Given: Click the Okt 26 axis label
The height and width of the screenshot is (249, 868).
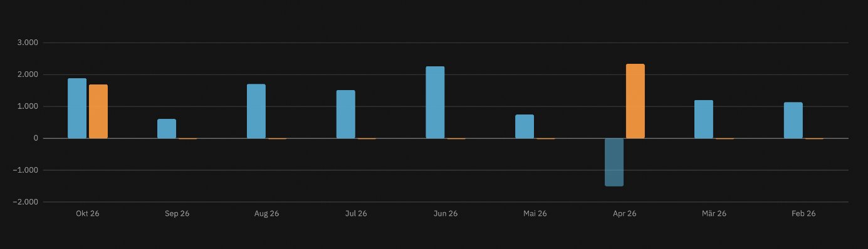Looking at the screenshot, I should point(88,213).
